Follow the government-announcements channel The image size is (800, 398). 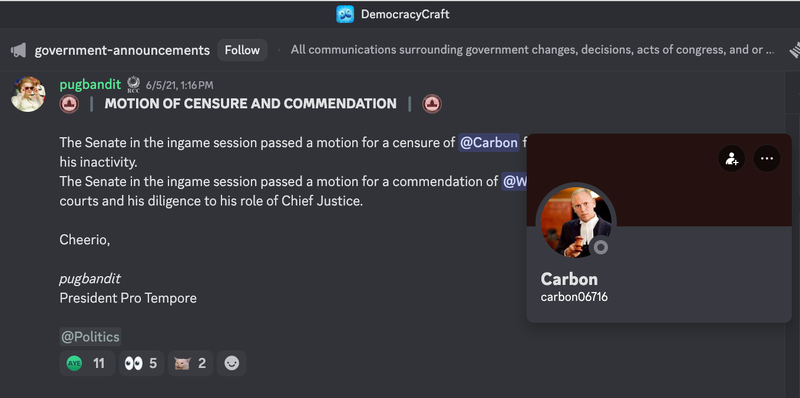pyautogui.click(x=242, y=50)
